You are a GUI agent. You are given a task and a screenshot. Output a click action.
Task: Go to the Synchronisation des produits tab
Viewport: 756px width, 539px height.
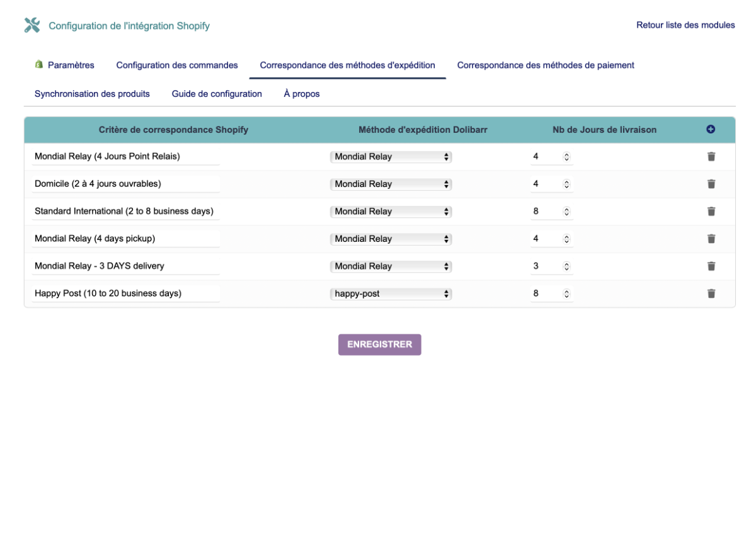(x=92, y=93)
